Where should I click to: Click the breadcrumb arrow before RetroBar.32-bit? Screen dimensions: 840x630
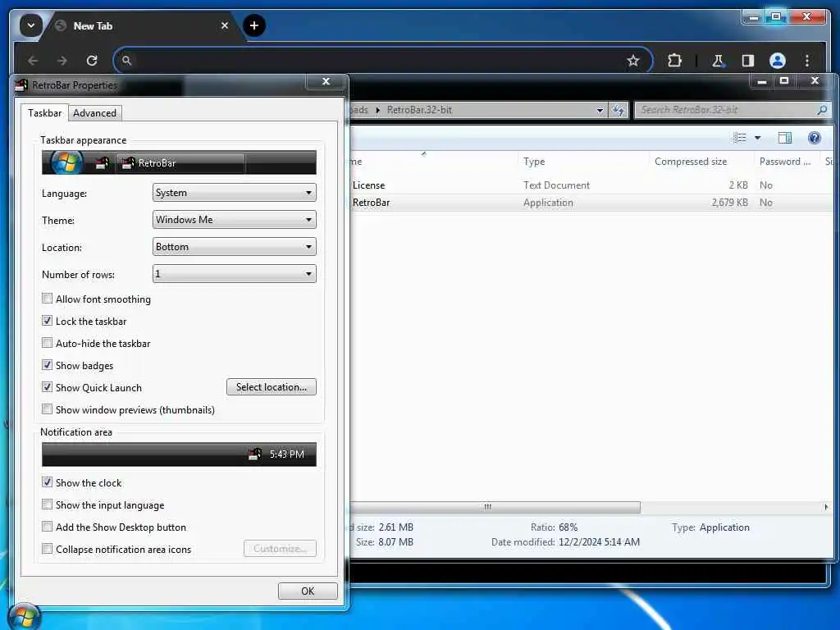(x=377, y=110)
